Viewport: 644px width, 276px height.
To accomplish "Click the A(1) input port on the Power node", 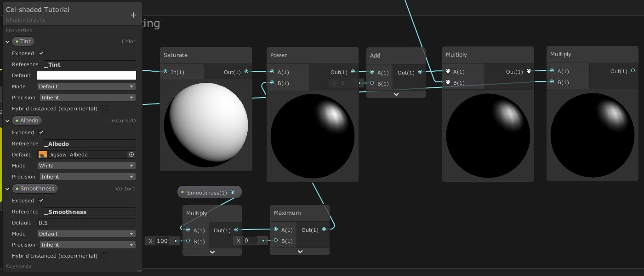I will point(273,72).
